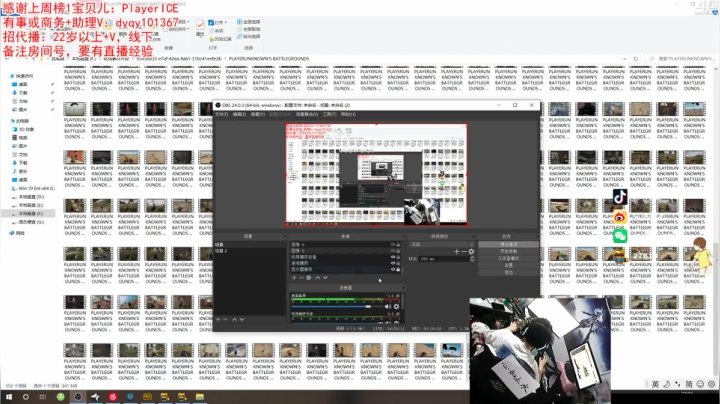This screenshot has height=404, width=720.
Task: Open Task View on the taskbar
Action: pos(43,397)
